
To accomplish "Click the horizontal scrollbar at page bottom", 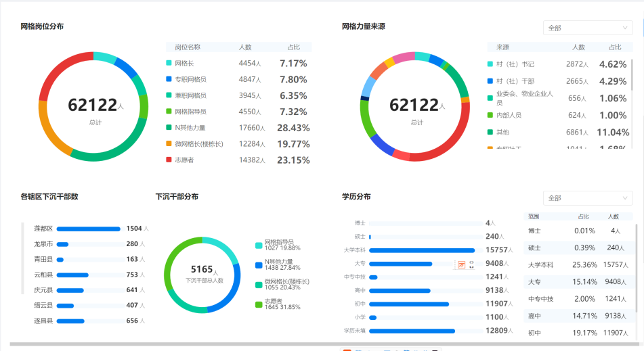I will pyautogui.click(x=271, y=344).
